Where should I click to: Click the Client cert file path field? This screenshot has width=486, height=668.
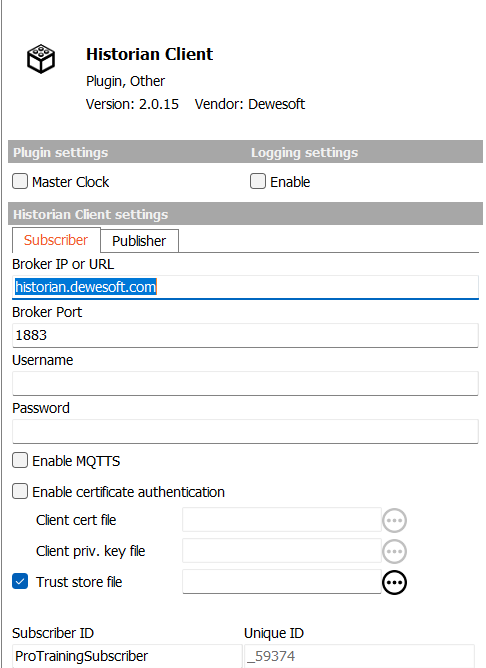[x=282, y=520]
